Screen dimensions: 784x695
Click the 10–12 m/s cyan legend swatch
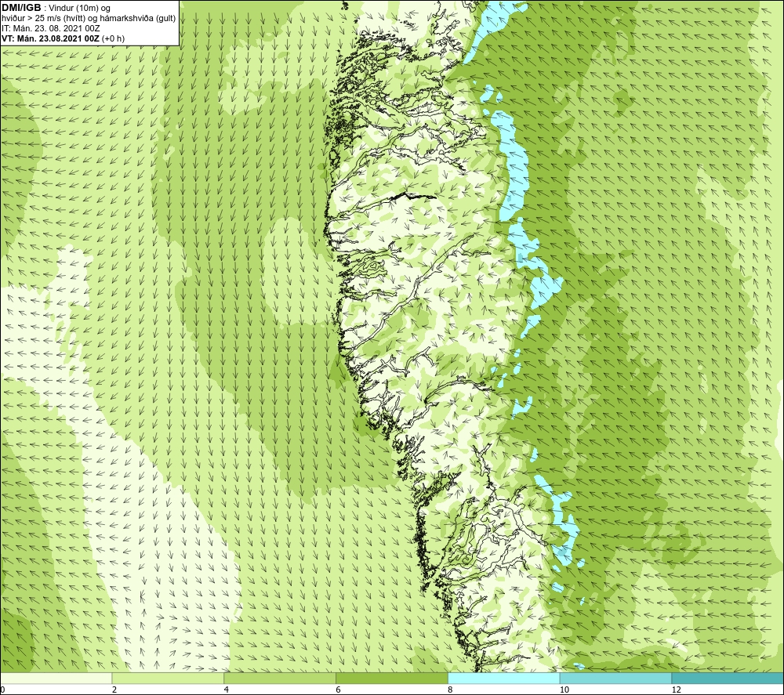coord(616,678)
